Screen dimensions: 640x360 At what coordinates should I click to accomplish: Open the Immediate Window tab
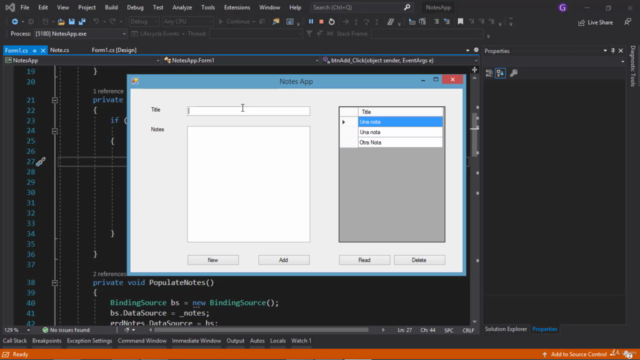[x=196, y=341]
